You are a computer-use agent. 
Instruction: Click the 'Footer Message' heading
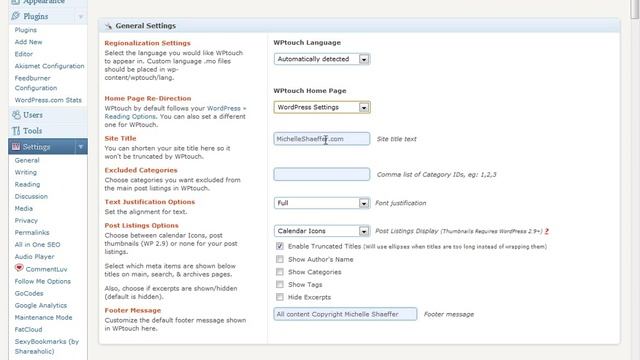coord(133,311)
